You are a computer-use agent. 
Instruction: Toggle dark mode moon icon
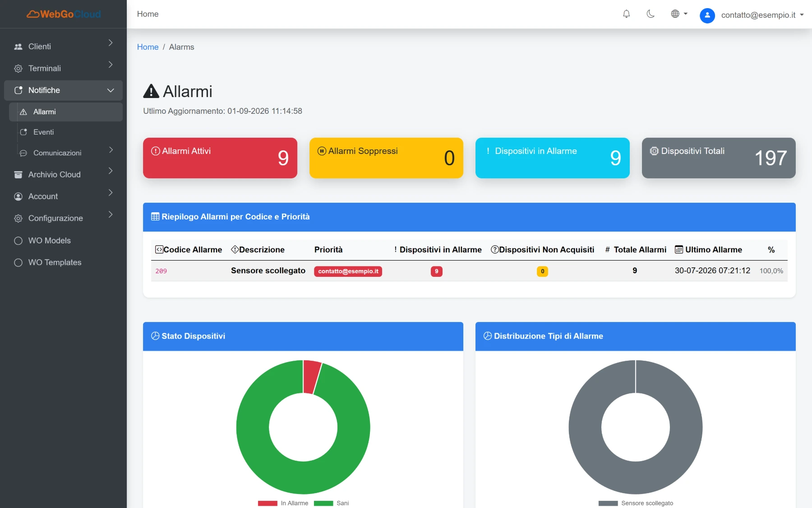pos(651,14)
